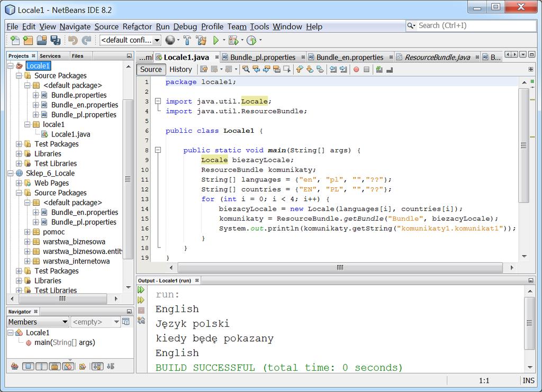Shift the selected line right
542x392 pixels.
(343, 69)
